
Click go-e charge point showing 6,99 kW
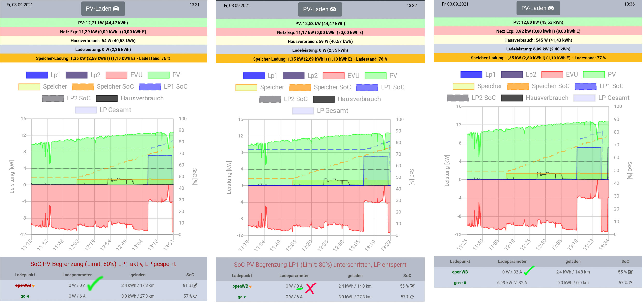pos(458,283)
